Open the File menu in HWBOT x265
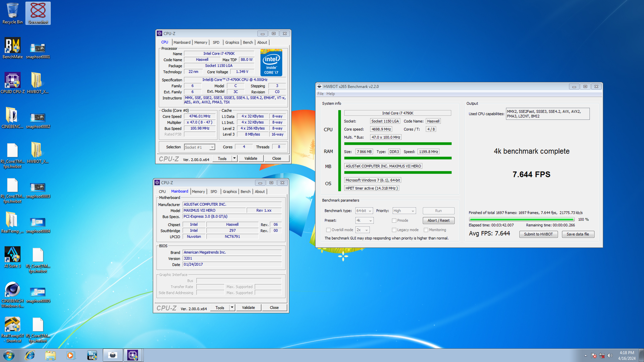The height and width of the screenshot is (362, 644). point(320,94)
